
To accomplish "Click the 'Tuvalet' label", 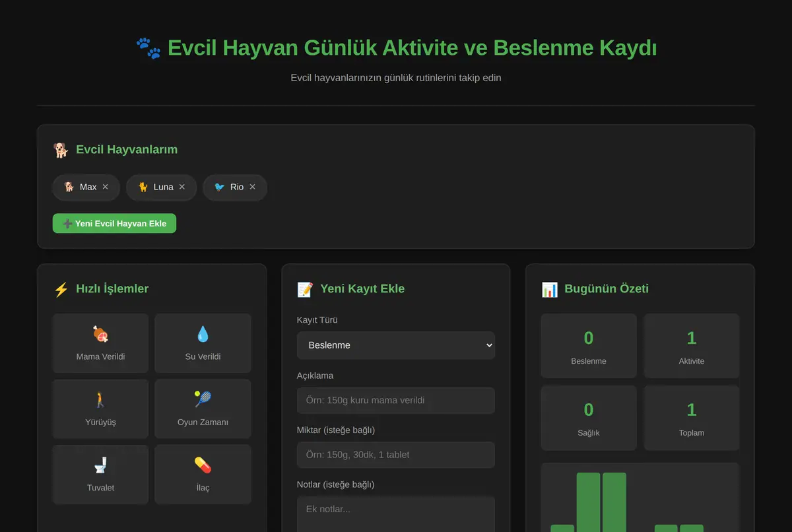I will click(100, 487).
